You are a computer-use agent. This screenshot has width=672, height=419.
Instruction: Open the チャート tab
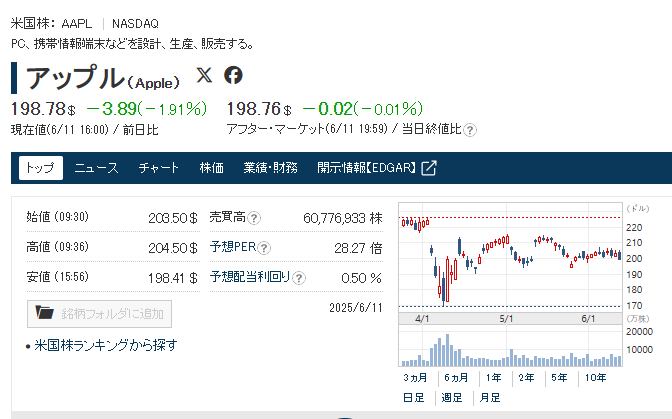(x=159, y=168)
